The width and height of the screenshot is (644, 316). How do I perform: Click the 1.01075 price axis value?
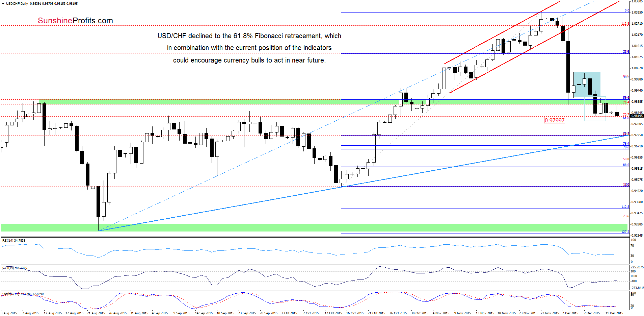(x=637, y=57)
